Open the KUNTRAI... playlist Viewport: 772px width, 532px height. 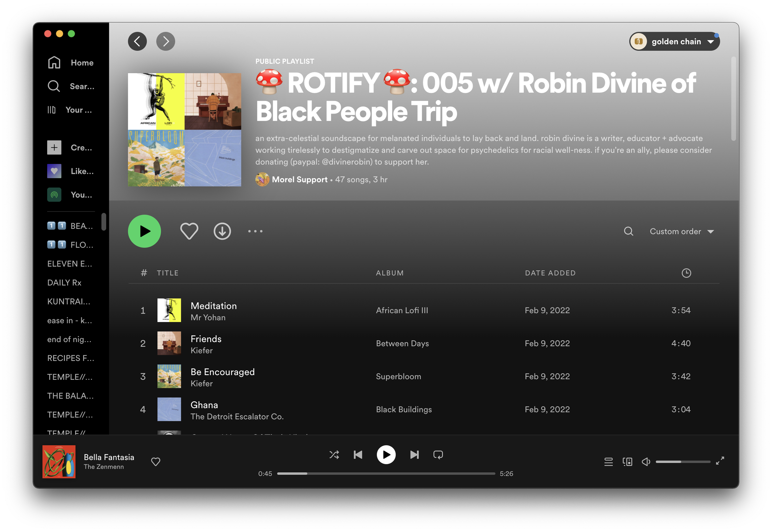click(69, 301)
